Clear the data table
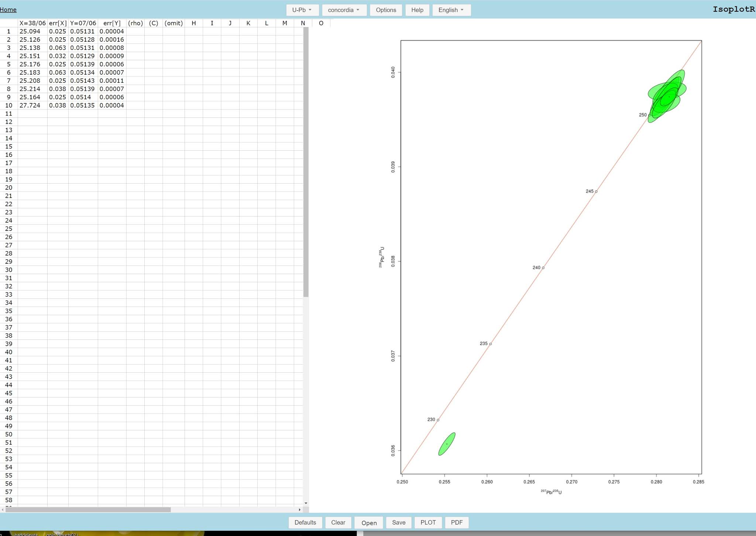The image size is (756, 536). pos(338,522)
